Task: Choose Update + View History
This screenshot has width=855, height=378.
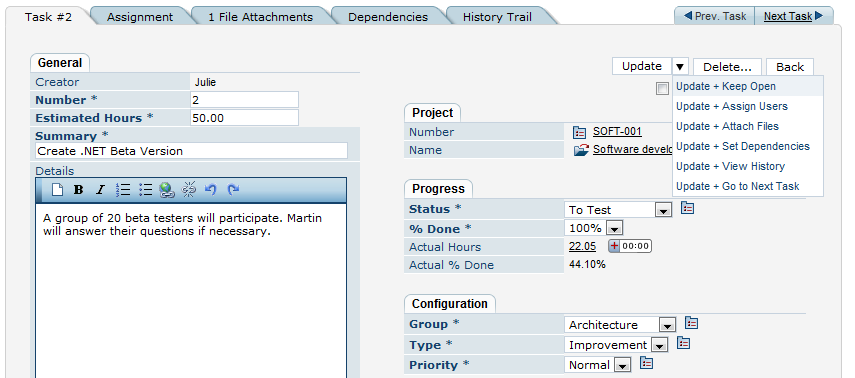Action: click(748, 166)
